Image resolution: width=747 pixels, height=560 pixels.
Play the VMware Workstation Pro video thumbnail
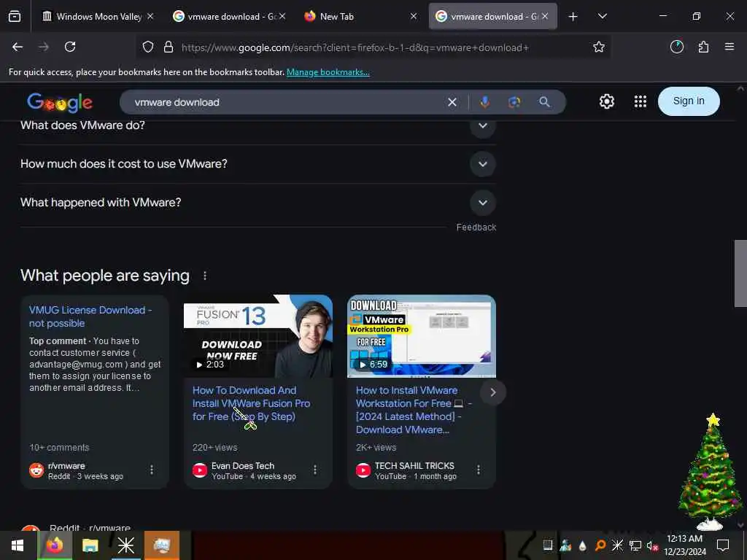[421, 336]
